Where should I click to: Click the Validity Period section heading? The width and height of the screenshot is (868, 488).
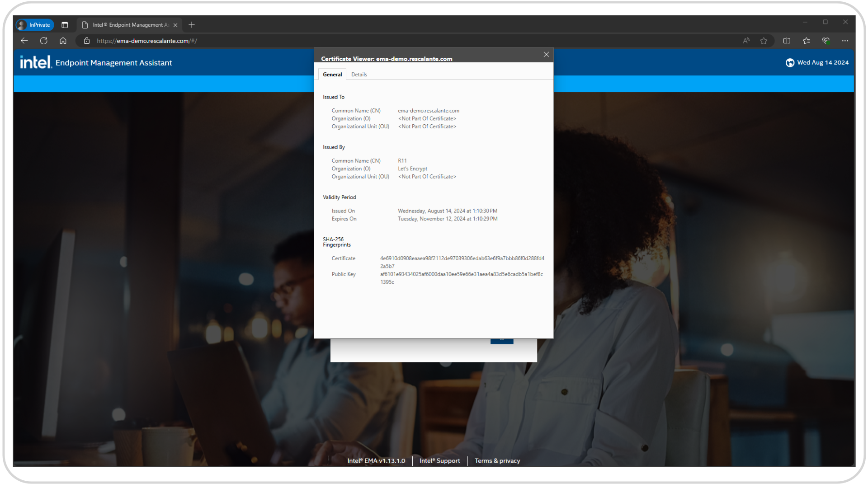pyautogui.click(x=340, y=197)
